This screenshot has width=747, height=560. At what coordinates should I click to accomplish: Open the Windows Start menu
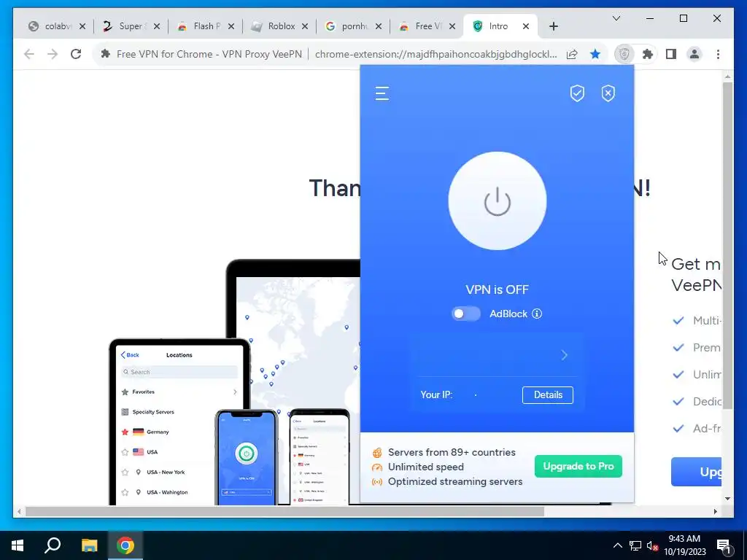[18, 545]
